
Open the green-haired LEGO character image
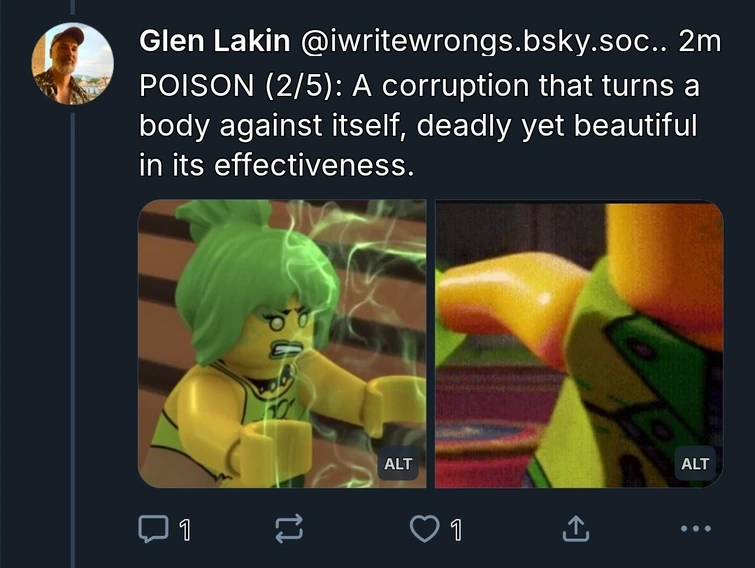point(282,344)
